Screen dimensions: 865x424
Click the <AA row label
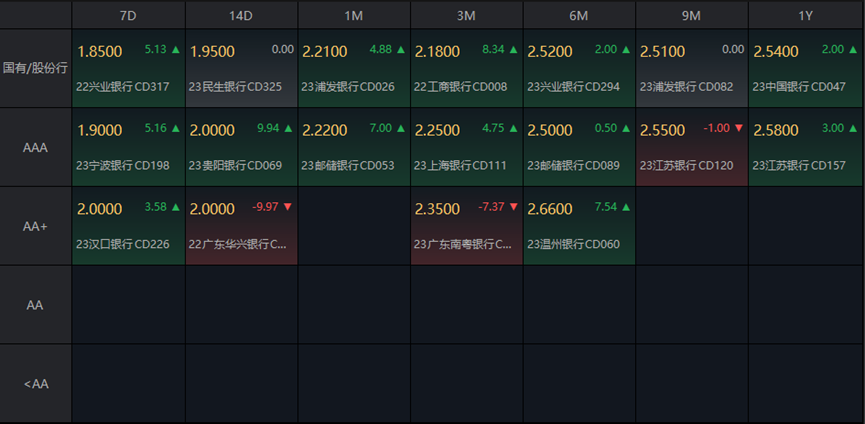click(35, 384)
